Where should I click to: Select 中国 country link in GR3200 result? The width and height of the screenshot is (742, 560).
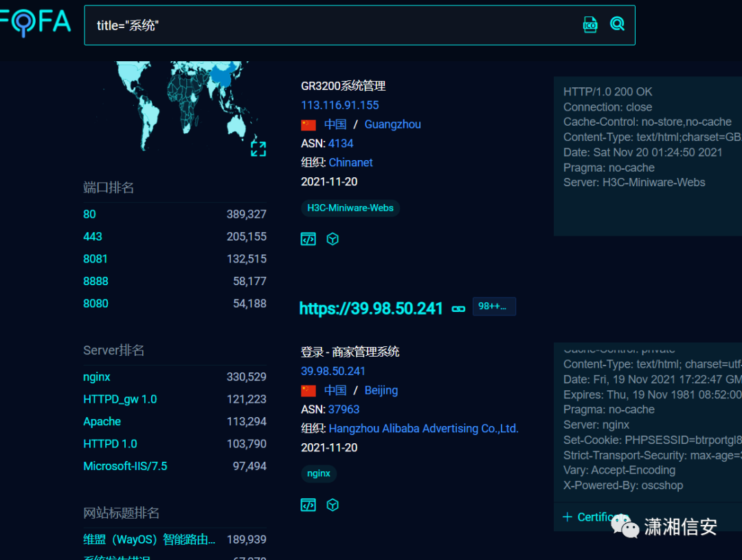[335, 124]
